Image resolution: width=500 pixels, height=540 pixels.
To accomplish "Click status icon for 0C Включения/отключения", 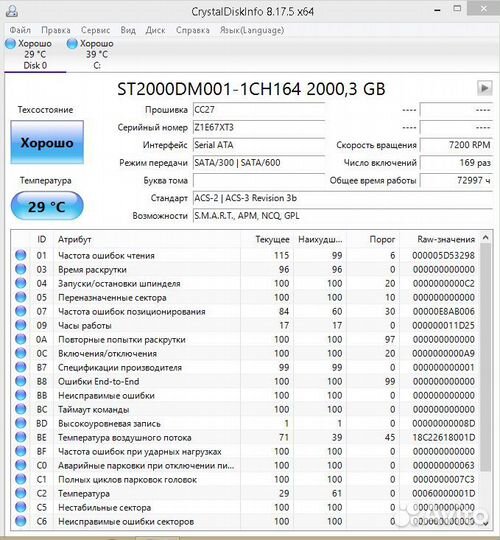I will click(x=21, y=353).
